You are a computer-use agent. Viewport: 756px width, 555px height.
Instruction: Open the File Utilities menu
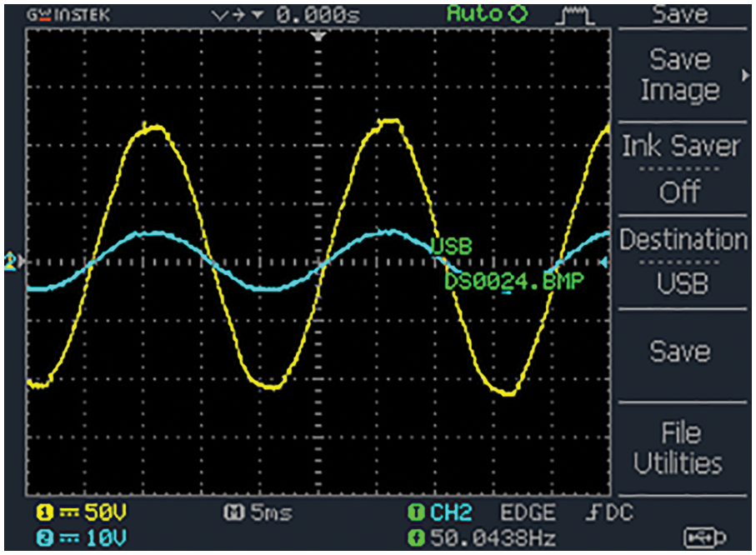[x=679, y=447]
